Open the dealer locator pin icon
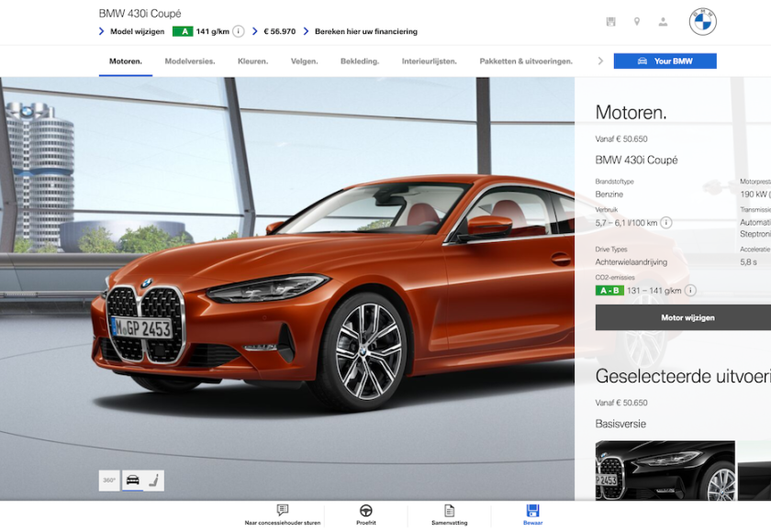771x532 pixels. [637, 22]
